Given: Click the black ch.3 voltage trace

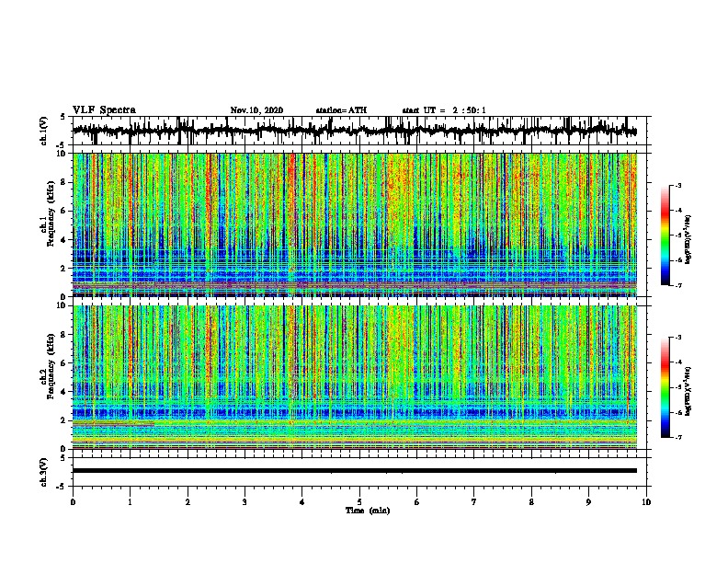Looking at the screenshot, I should click(x=355, y=471).
